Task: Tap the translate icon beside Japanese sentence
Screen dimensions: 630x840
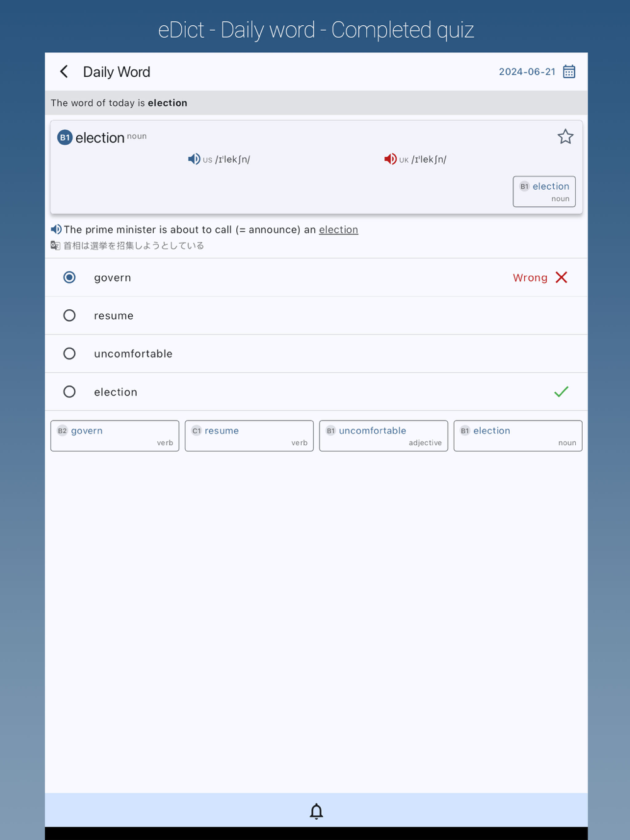Action: pos(55,246)
